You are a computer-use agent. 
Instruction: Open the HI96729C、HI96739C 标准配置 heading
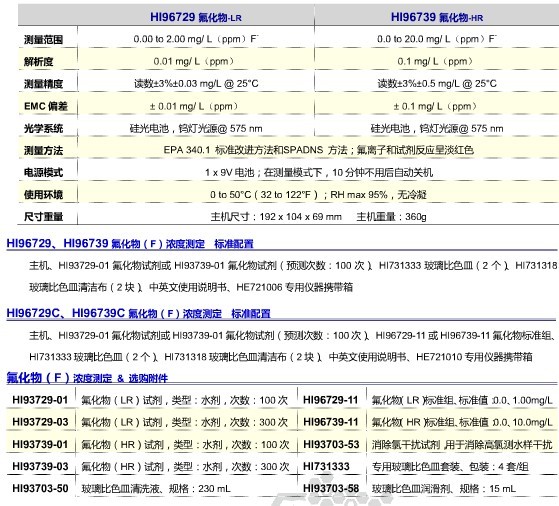[139, 313]
